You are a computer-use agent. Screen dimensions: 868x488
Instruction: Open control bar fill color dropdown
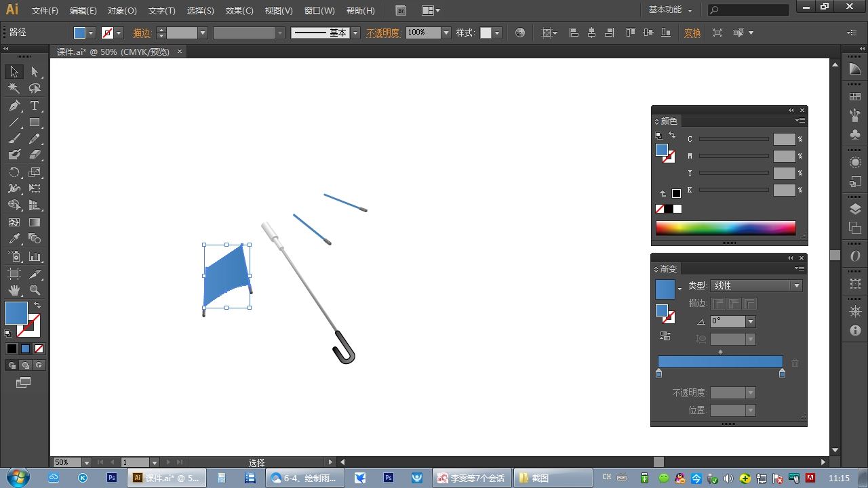coord(91,33)
